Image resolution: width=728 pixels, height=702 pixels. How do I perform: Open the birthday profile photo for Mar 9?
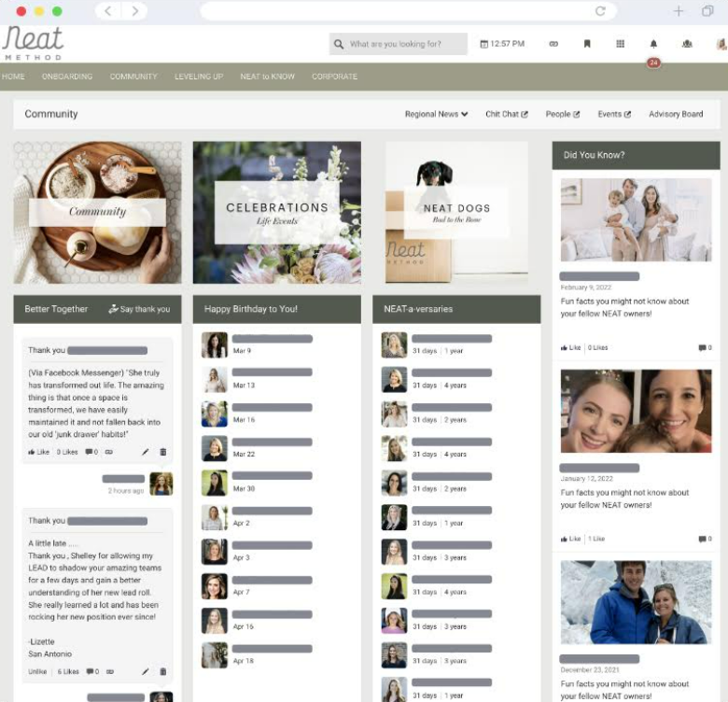tap(215, 345)
